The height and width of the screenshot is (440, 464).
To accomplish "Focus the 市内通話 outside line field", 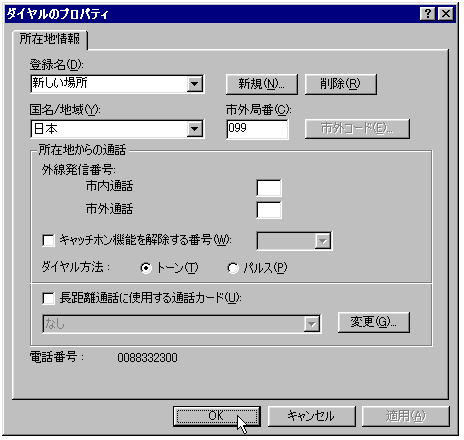I will tap(269, 188).
